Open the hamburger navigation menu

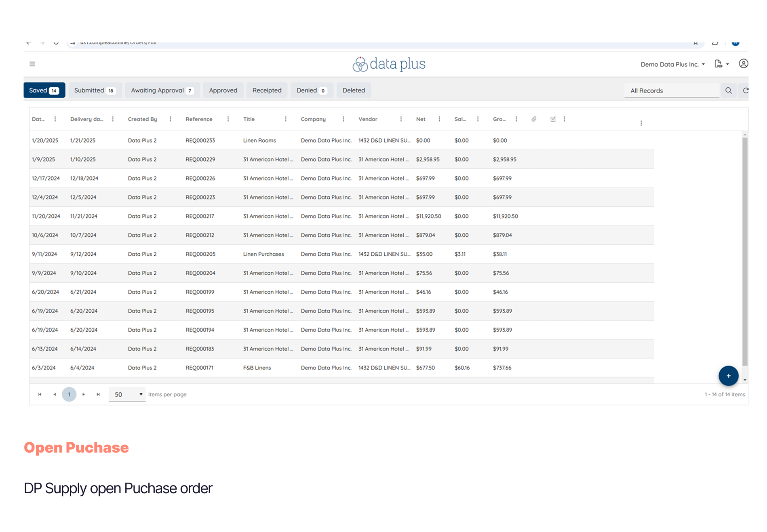click(x=32, y=64)
